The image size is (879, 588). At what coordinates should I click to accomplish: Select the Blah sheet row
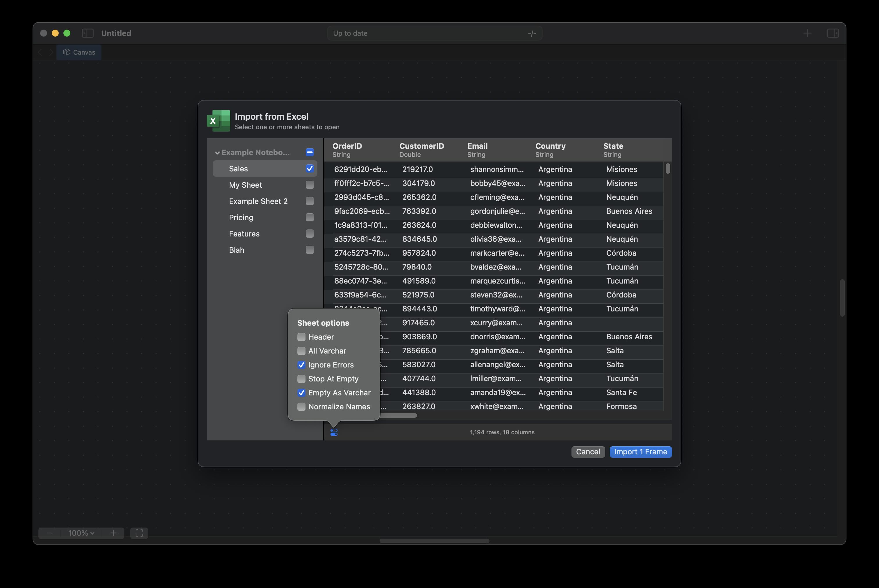[265, 250]
